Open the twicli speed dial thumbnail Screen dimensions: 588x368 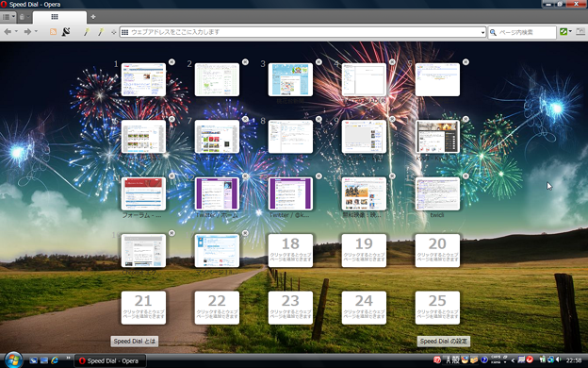click(437, 193)
